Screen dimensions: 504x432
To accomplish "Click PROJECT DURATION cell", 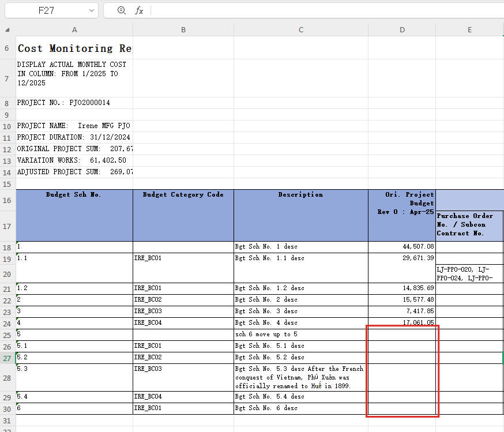I will click(74, 138).
